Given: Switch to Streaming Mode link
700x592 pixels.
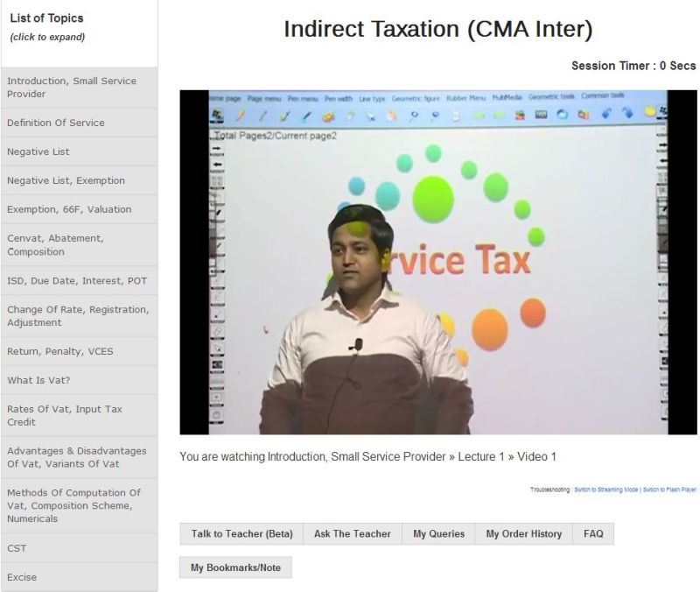Looking at the screenshot, I should coord(606,490).
